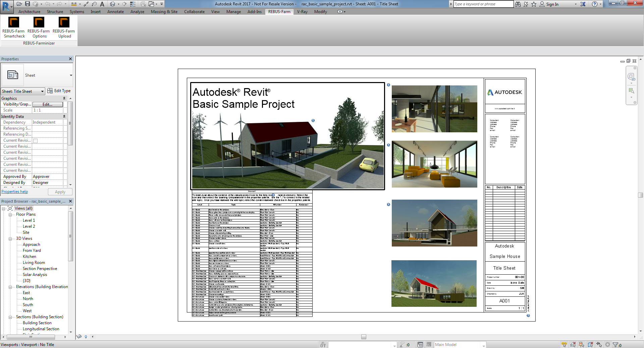Viewport: 644px width, 348px height.
Task: Click the Sign In button
Action: pyautogui.click(x=549, y=4)
